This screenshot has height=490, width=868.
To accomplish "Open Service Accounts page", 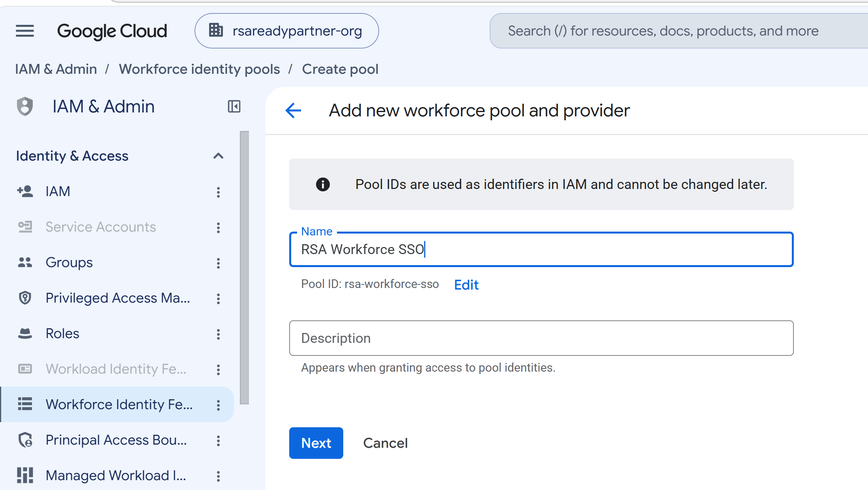I will 101,227.
